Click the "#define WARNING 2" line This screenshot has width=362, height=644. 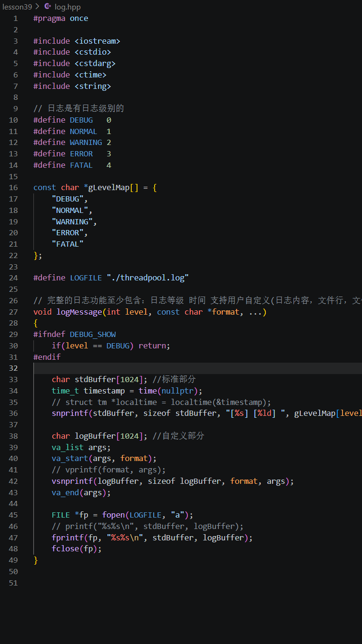click(72, 143)
